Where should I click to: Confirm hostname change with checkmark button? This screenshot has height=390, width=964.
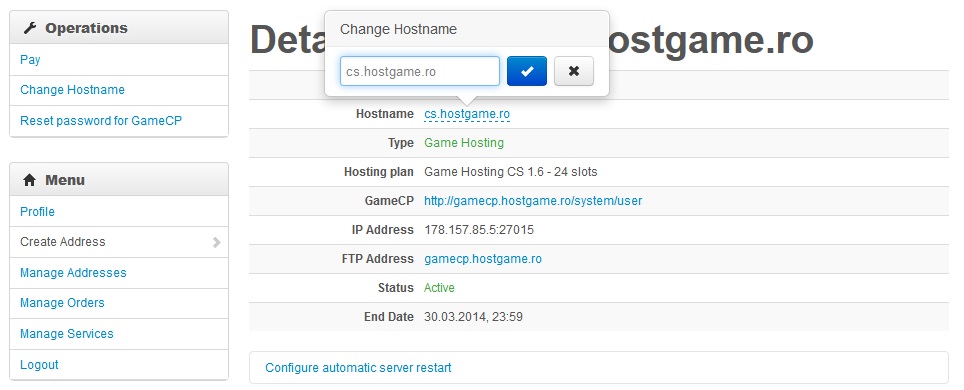(527, 71)
